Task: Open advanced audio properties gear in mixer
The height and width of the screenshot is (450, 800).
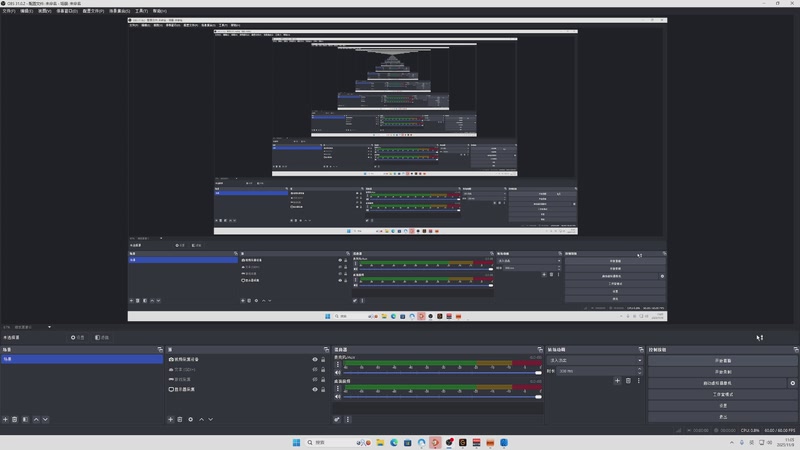Action: click(337, 419)
